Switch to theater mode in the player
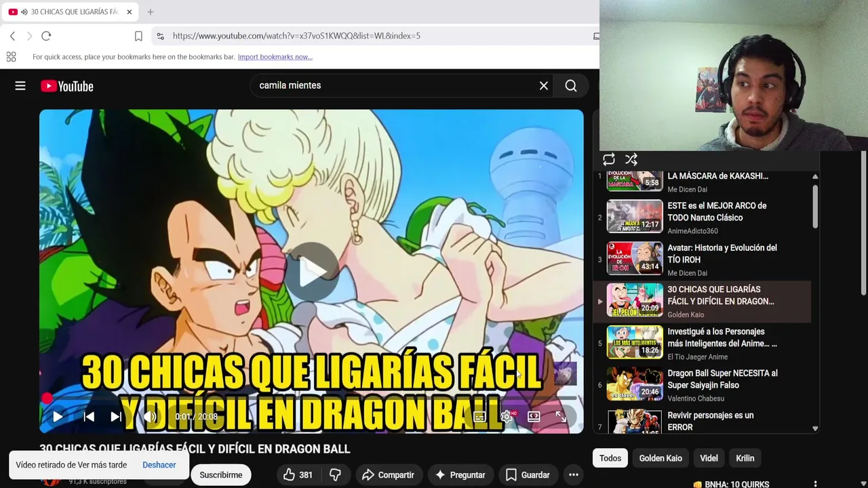868x488 pixels. coord(534,417)
